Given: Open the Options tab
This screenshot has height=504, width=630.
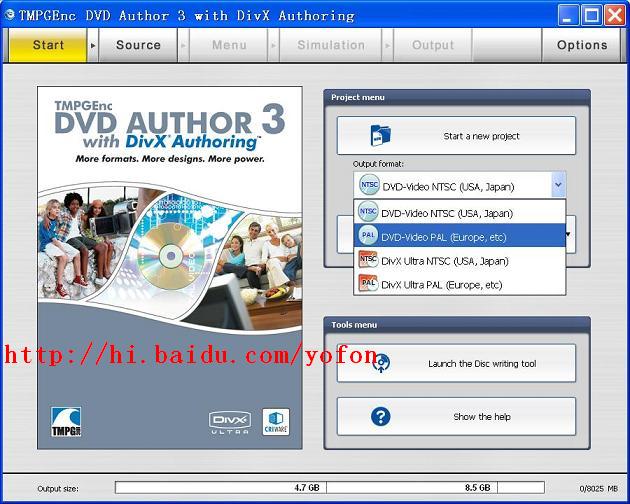Looking at the screenshot, I should coord(582,45).
